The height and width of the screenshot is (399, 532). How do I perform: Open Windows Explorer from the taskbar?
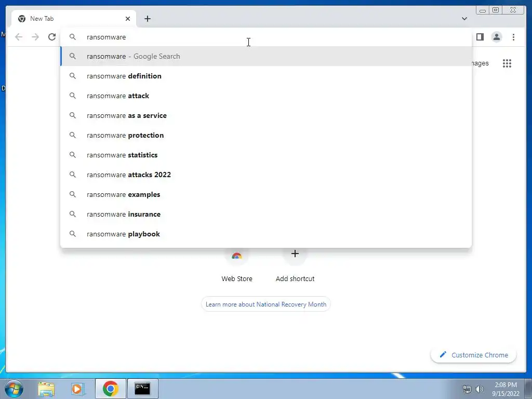(x=46, y=389)
